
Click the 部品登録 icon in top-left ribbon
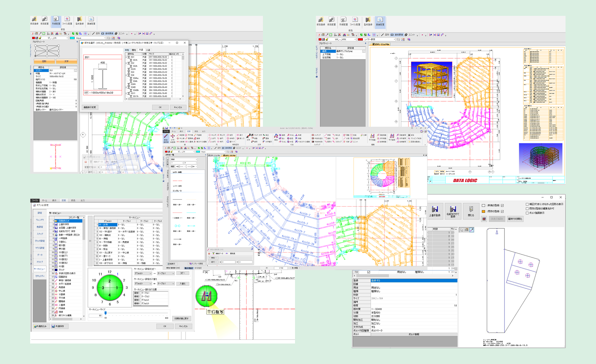coord(34,21)
